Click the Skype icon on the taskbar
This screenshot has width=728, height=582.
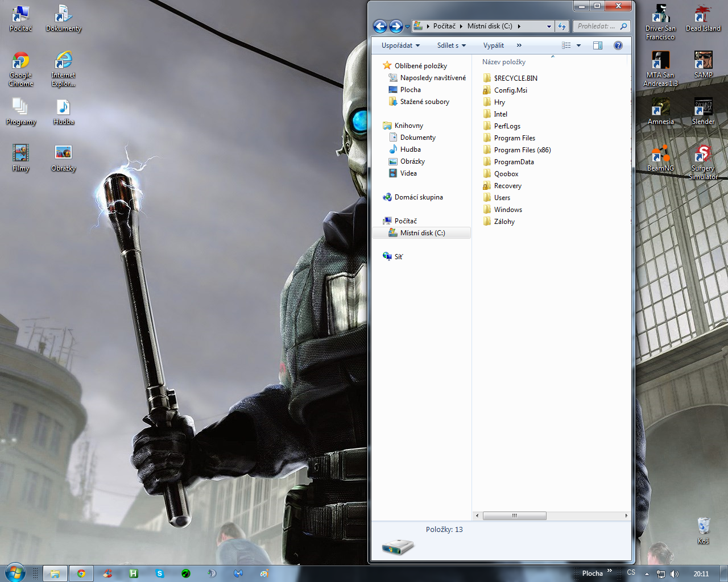pos(160,573)
